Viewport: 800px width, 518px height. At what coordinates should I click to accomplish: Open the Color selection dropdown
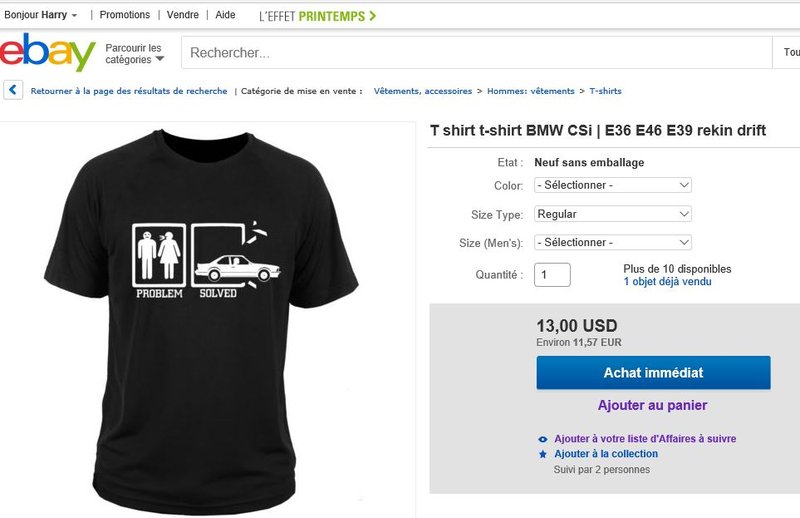pyautogui.click(x=613, y=185)
